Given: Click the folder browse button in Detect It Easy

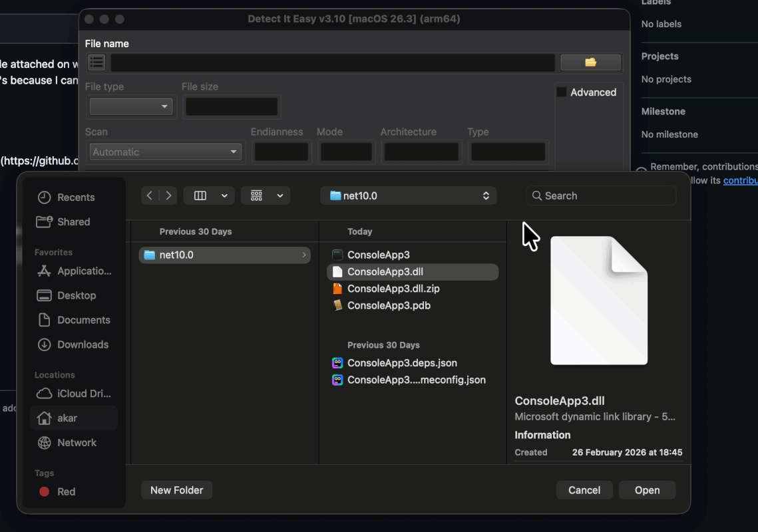Looking at the screenshot, I should pos(590,63).
